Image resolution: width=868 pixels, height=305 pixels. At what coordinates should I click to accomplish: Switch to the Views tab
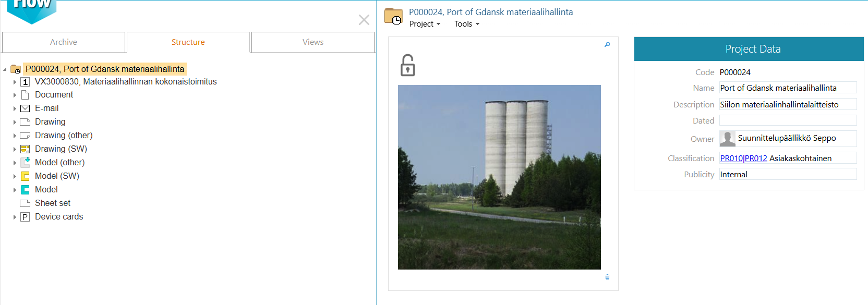313,42
